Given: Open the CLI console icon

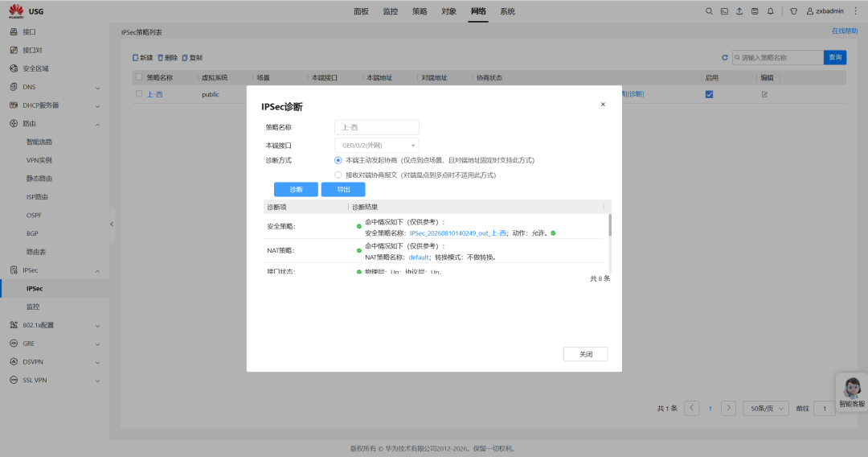Looking at the screenshot, I should tap(724, 11).
